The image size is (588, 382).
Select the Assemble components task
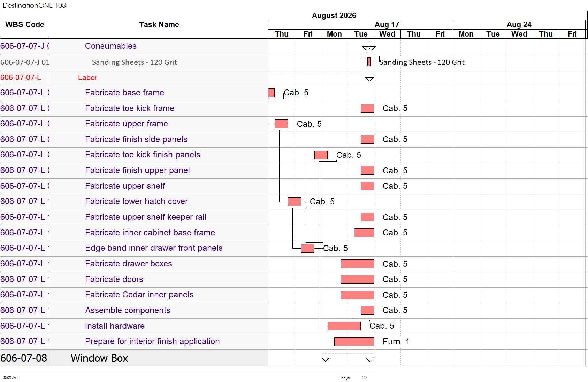click(x=128, y=310)
